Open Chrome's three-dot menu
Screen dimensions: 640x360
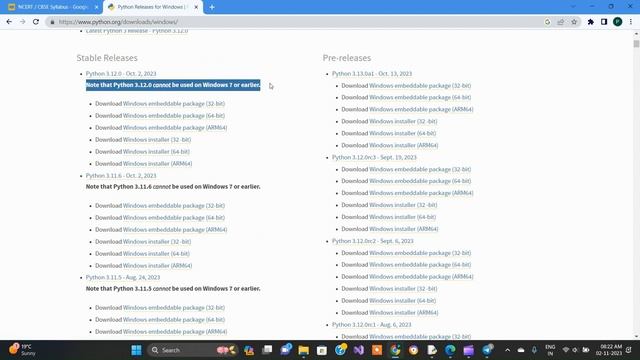631,22
